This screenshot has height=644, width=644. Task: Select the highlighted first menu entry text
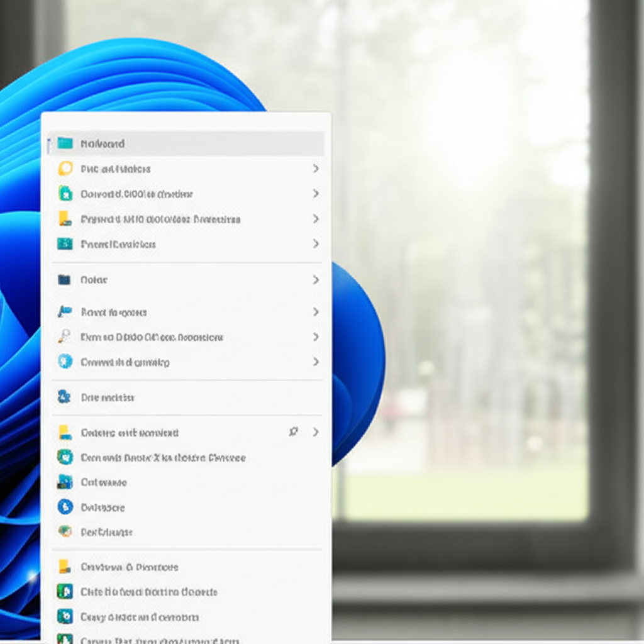click(103, 143)
